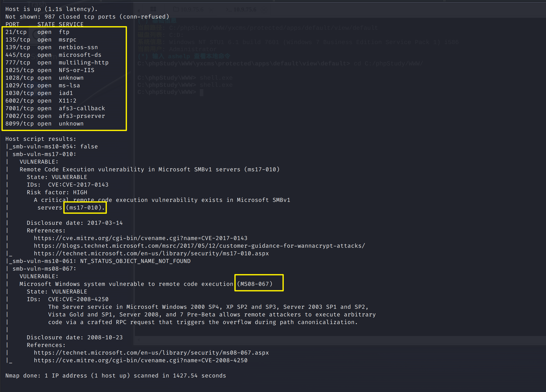This screenshot has width=546, height=392.
Task: Click the technet ms08-067.aspx URL
Action: click(151, 353)
